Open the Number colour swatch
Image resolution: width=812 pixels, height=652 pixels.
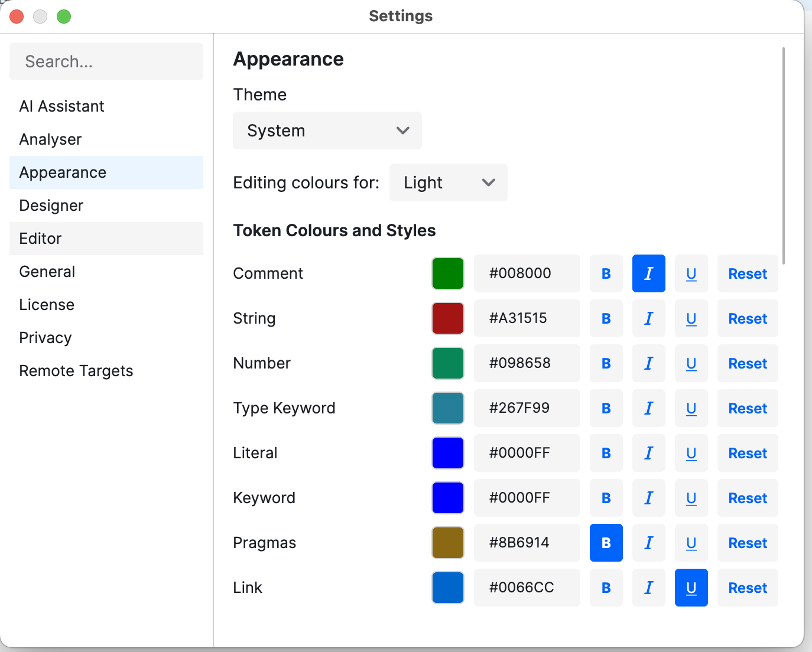448,363
